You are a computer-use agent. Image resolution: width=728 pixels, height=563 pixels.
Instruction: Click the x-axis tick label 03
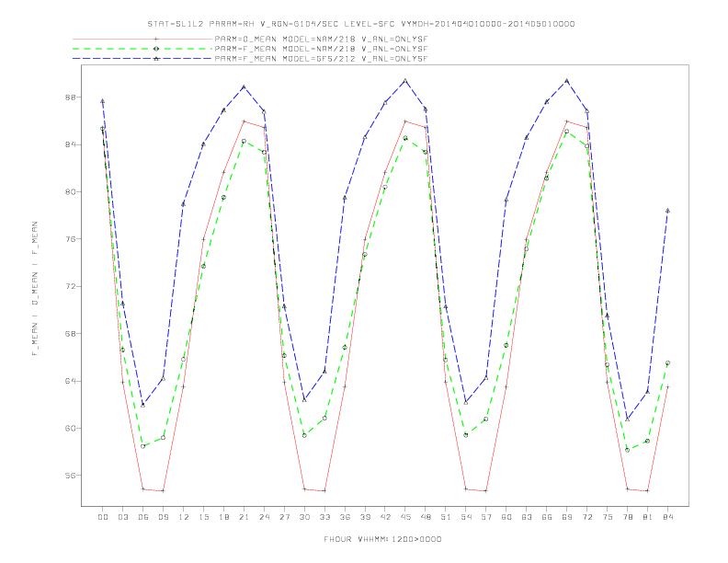[x=122, y=517]
